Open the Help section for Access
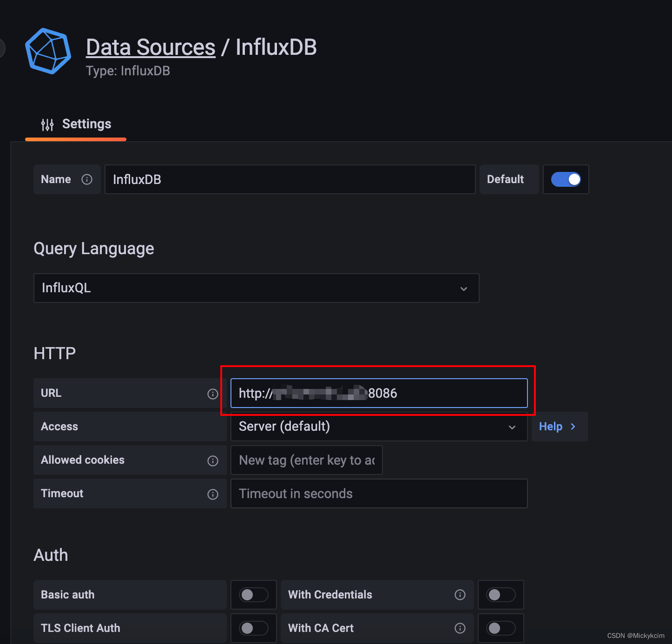The height and width of the screenshot is (644, 672). click(560, 427)
